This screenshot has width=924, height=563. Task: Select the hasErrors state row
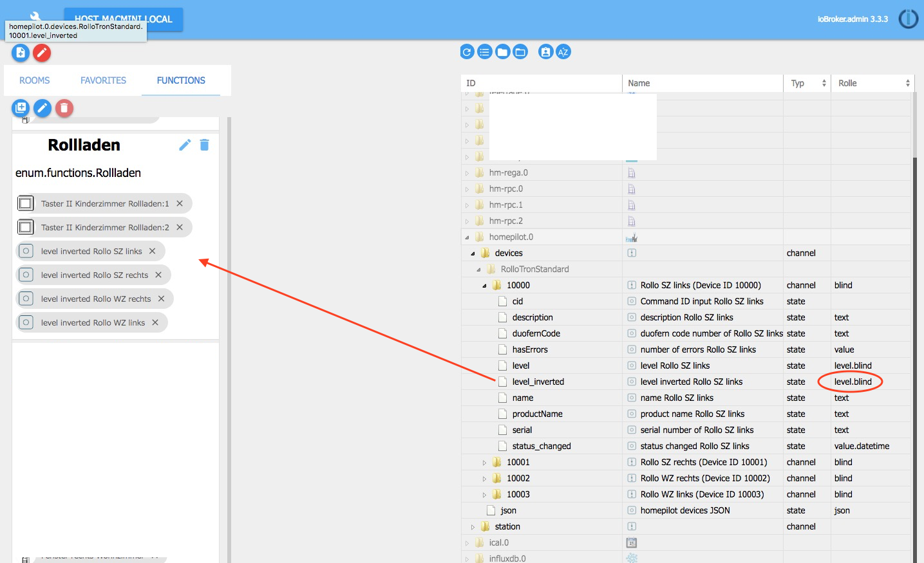(687, 349)
